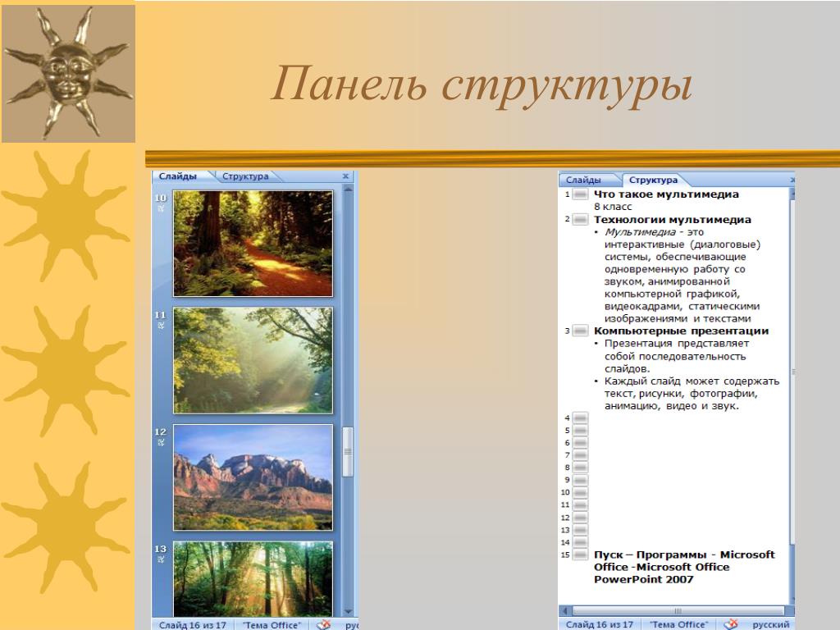Click slide icon for outline item 11
840x630 pixels.
tap(580, 504)
